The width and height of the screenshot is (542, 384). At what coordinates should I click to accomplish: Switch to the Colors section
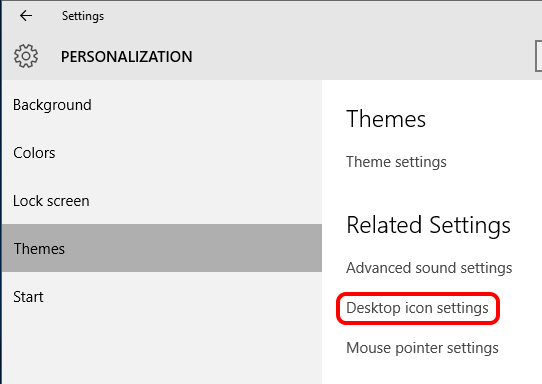[162, 153]
